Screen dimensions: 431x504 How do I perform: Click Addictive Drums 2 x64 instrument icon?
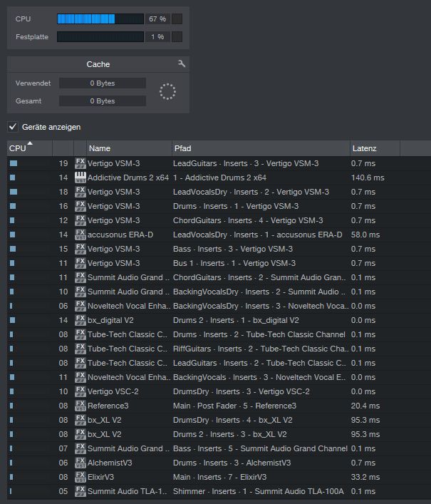click(x=81, y=178)
